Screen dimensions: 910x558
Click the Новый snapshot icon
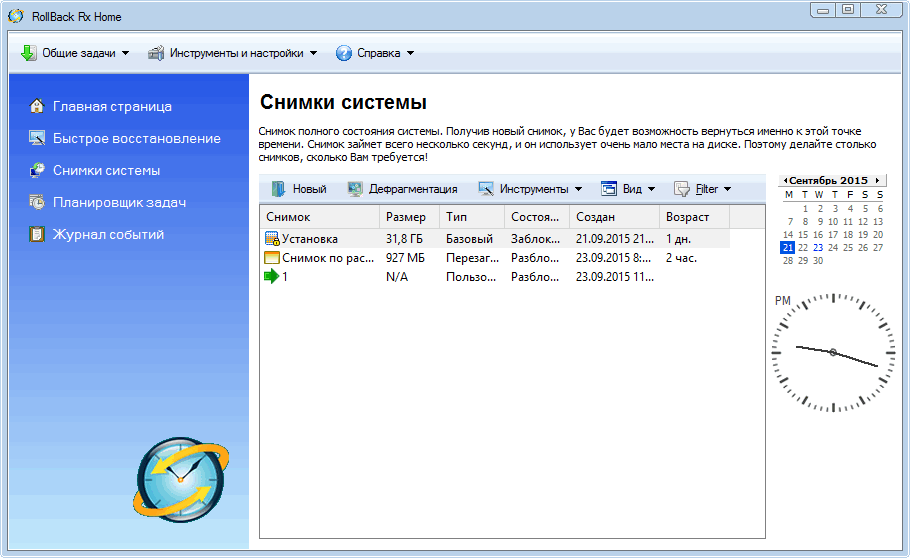[278, 188]
